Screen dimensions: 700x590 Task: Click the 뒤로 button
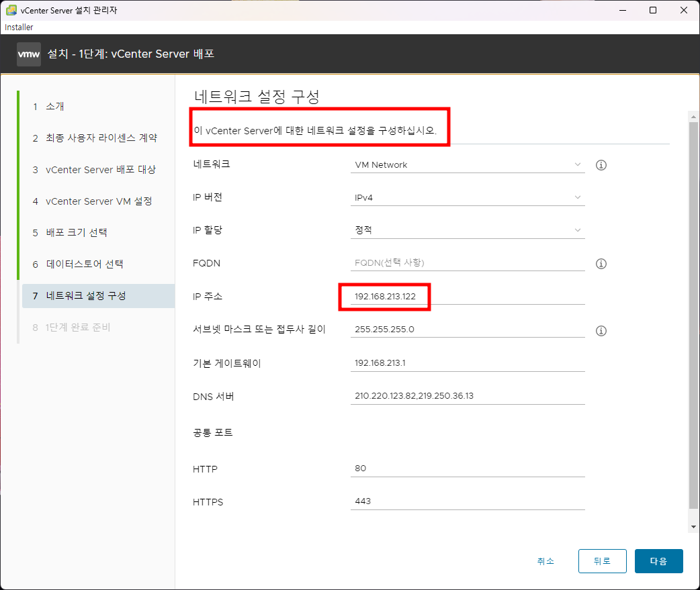[x=602, y=561]
